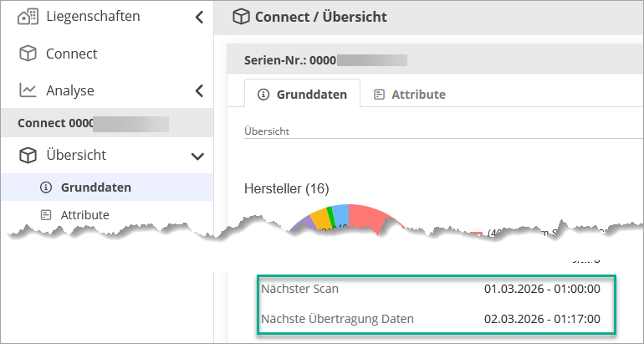
Task: Click the blue segment of Hersteller chart
Action: click(341, 216)
